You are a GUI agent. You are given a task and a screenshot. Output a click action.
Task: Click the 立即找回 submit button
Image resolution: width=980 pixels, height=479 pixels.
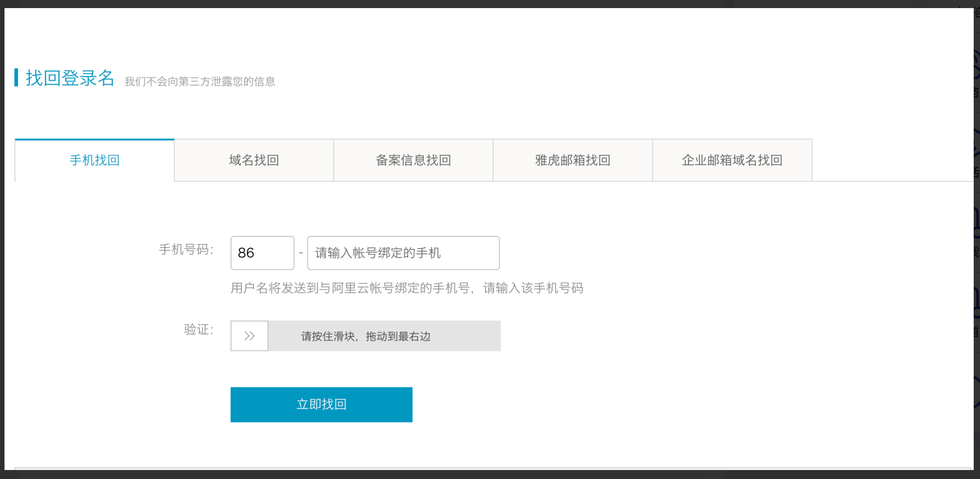[321, 404]
